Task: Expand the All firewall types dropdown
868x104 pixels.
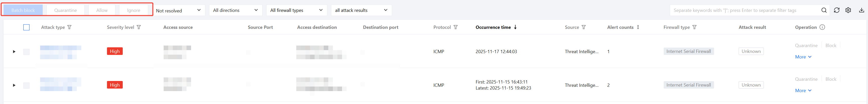Action: [296, 10]
